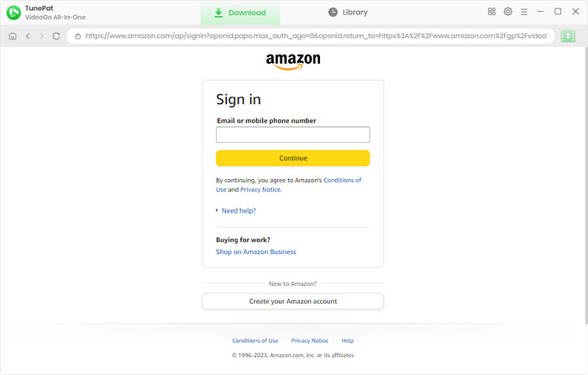Reload the Amazon sign-in page
Image resolution: width=588 pixels, height=375 pixels.
(56, 36)
